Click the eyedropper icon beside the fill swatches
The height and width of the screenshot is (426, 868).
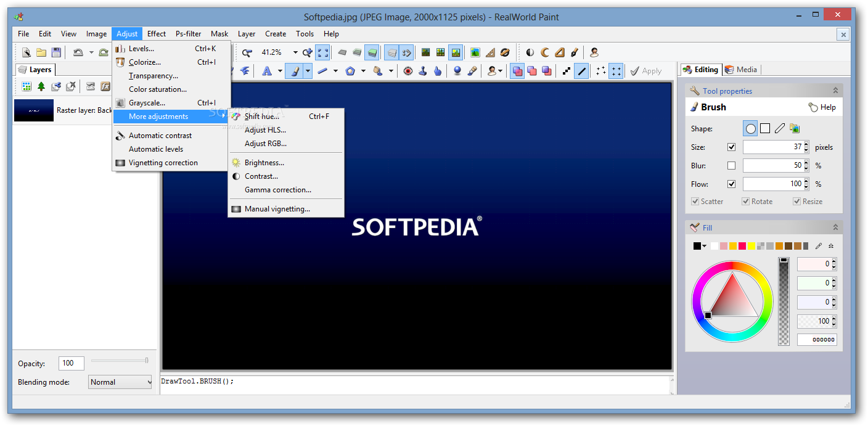(819, 246)
